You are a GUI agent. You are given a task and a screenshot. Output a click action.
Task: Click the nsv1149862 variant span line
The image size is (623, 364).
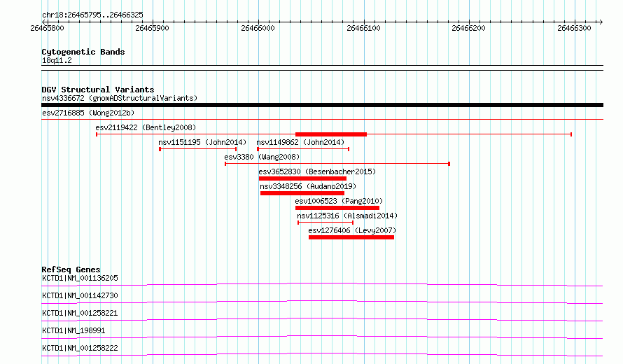pyautogui.click(x=303, y=149)
